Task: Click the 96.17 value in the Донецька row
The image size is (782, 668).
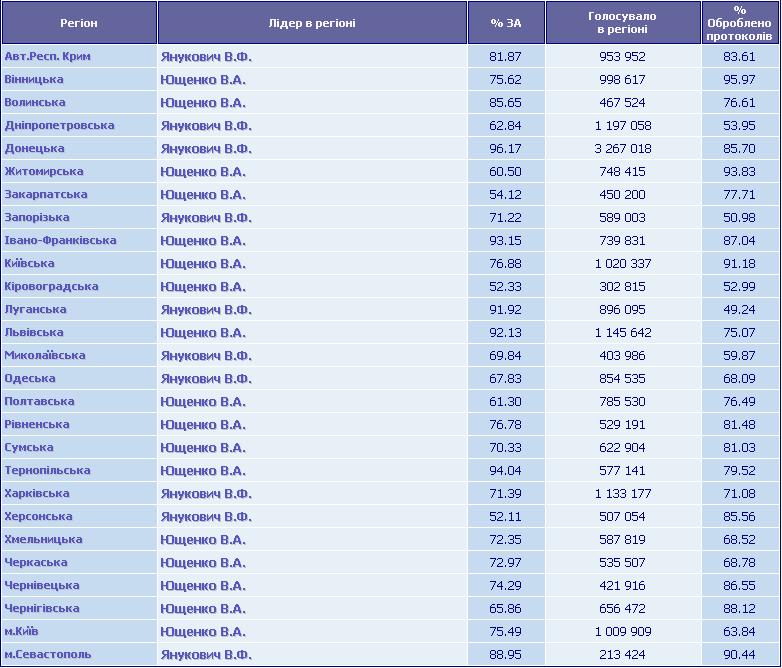Action: coord(505,149)
